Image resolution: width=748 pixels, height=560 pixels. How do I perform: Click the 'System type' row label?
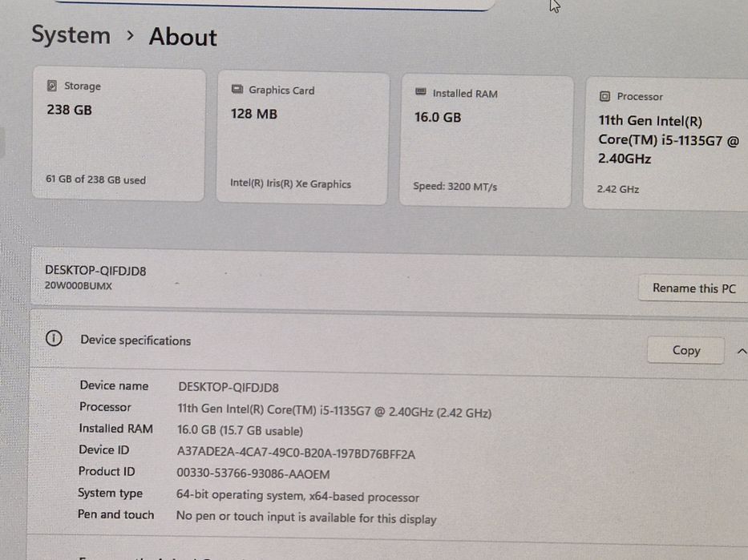click(x=110, y=494)
